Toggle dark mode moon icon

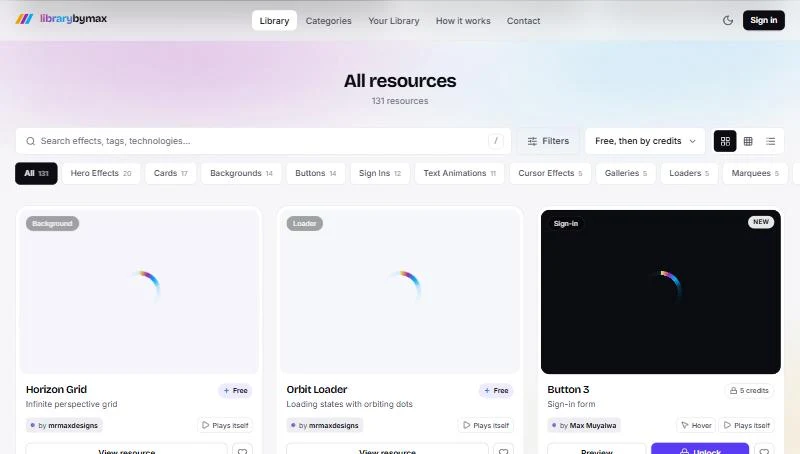click(728, 20)
